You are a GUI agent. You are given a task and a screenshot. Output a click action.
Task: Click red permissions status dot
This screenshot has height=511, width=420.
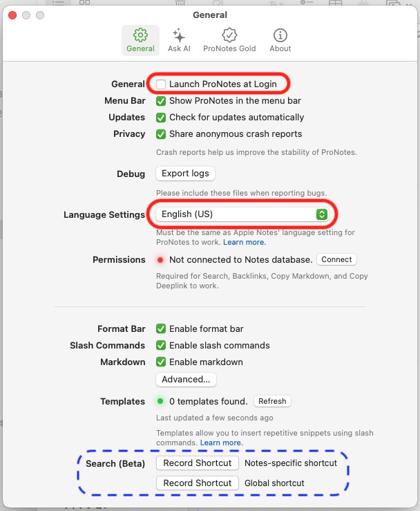(160, 260)
